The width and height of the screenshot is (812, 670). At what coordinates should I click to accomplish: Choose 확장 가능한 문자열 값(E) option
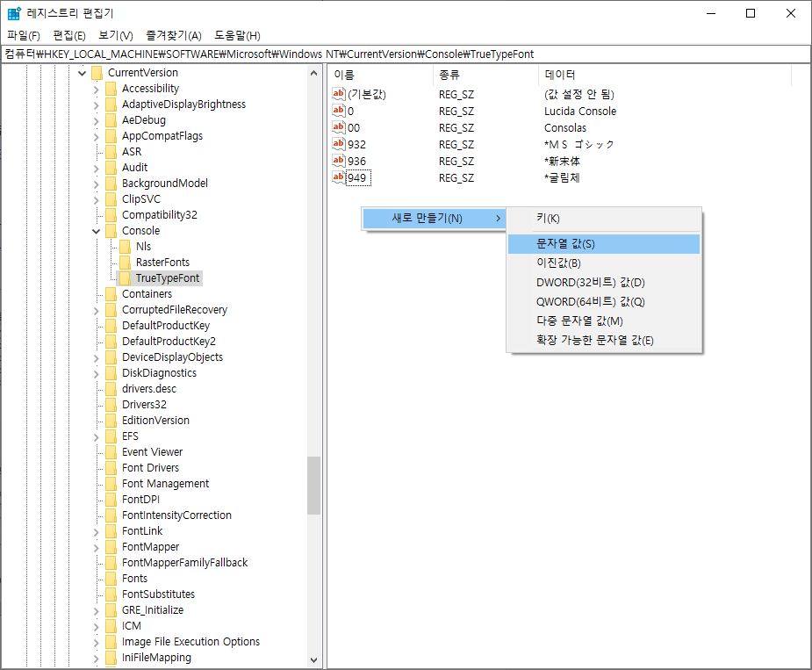[x=604, y=340]
